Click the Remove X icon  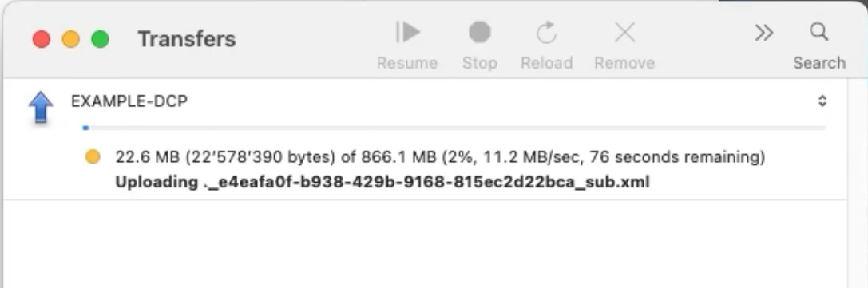pos(625,33)
